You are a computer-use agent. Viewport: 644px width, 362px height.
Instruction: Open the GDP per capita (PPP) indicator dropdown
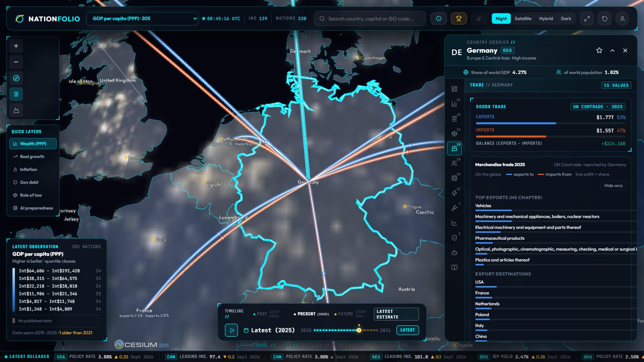tap(142, 19)
